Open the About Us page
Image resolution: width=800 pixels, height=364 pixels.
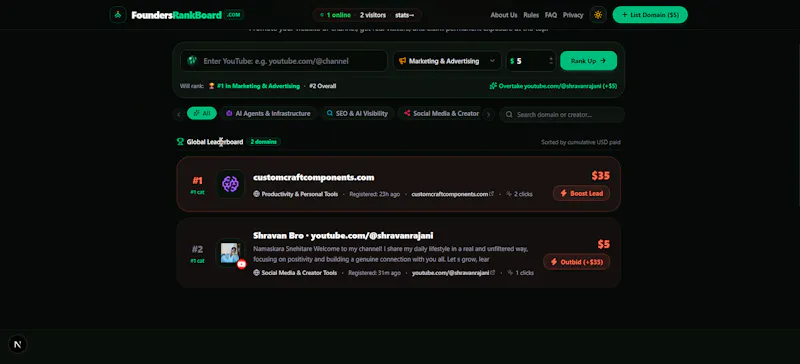tap(504, 15)
